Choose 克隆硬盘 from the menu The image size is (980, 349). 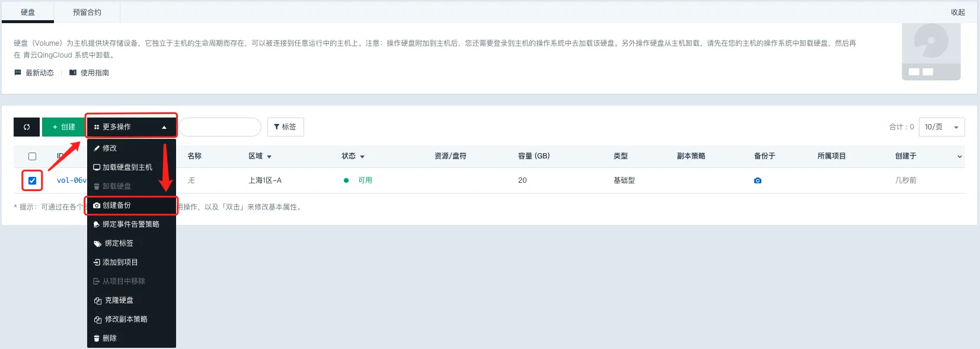[x=131, y=300]
